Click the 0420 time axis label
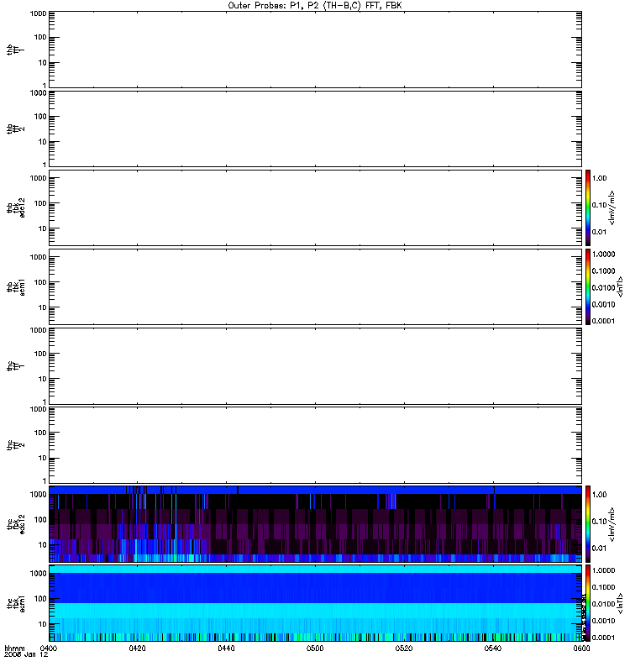This screenshot has width=630, height=672. point(137,648)
